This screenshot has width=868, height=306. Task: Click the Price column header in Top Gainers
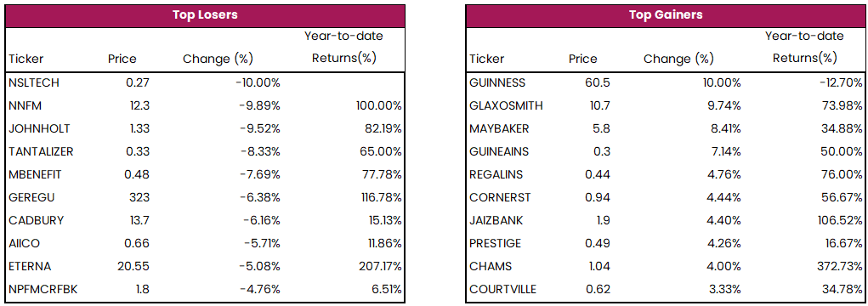tap(583, 59)
